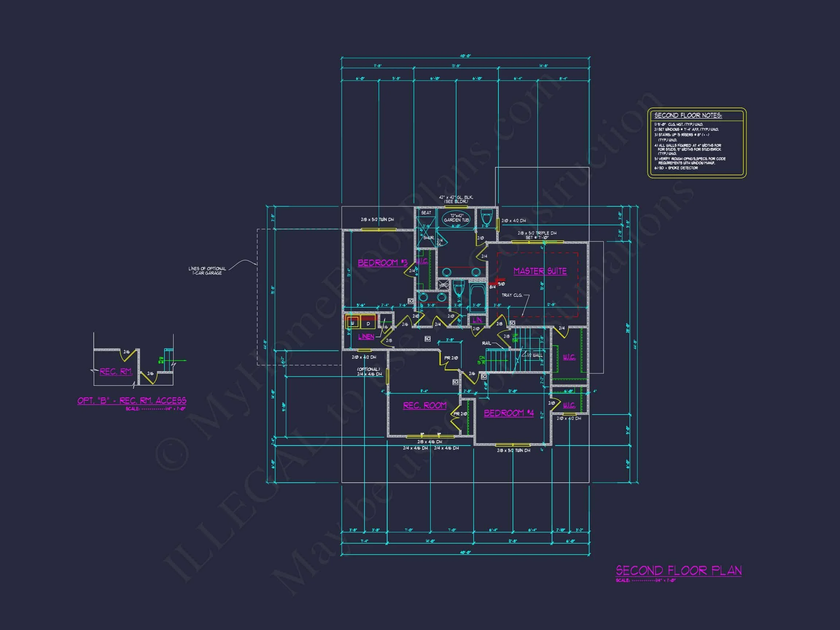Screen dimensions: 840x630
Task: Click the LINEN closet label
Action: click(366, 337)
